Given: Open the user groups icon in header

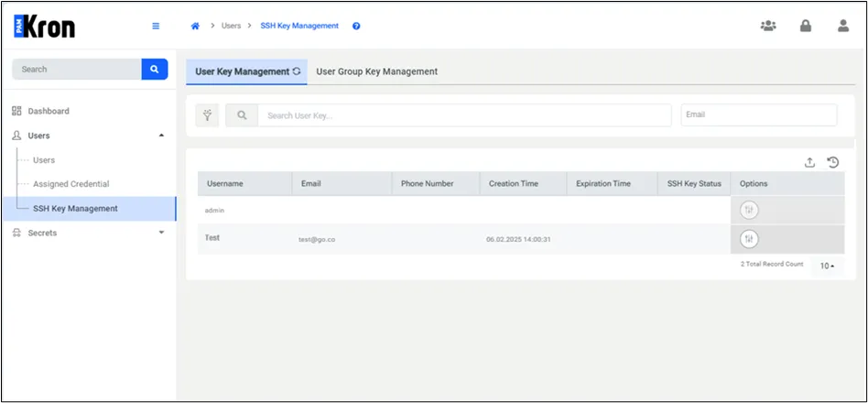Looking at the screenshot, I should click(768, 26).
